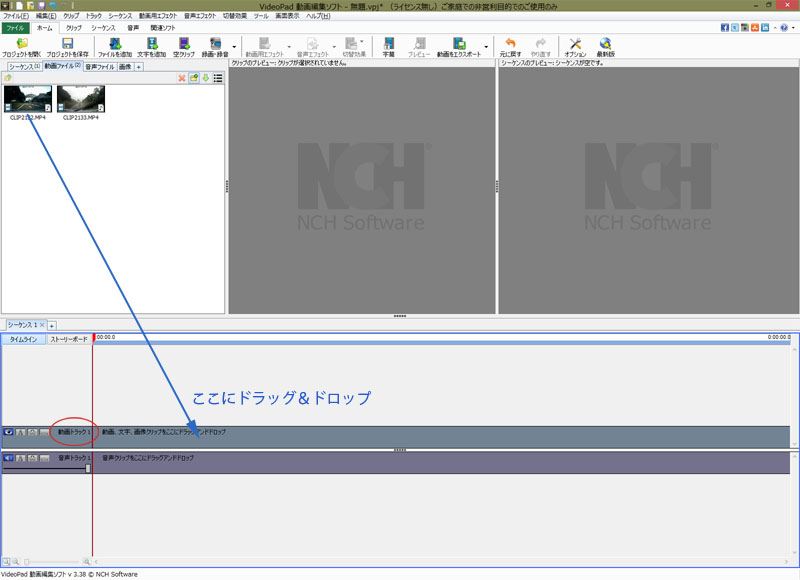Share on Facebook via the toolbar icon
Image resolution: width=800 pixels, height=580 pixels.
(724, 28)
